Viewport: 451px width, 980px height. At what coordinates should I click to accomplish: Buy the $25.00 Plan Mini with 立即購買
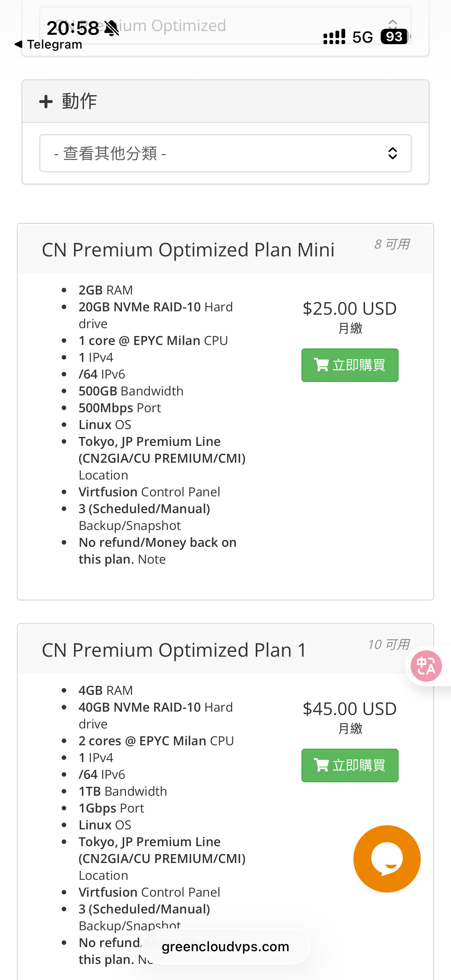350,365
